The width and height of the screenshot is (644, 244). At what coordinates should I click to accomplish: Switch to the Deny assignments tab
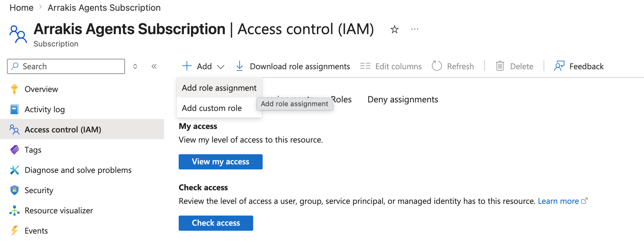pyautogui.click(x=403, y=100)
